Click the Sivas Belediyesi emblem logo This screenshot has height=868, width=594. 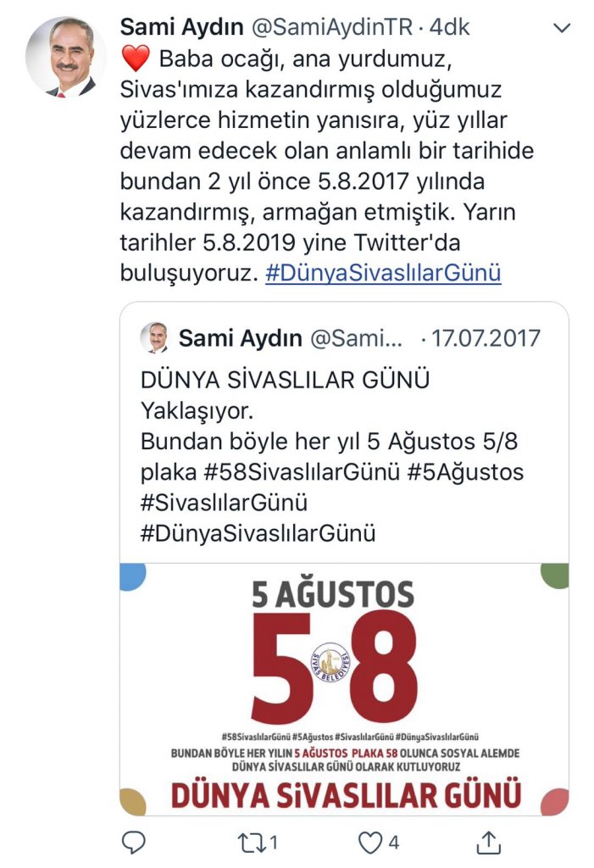coord(331,662)
